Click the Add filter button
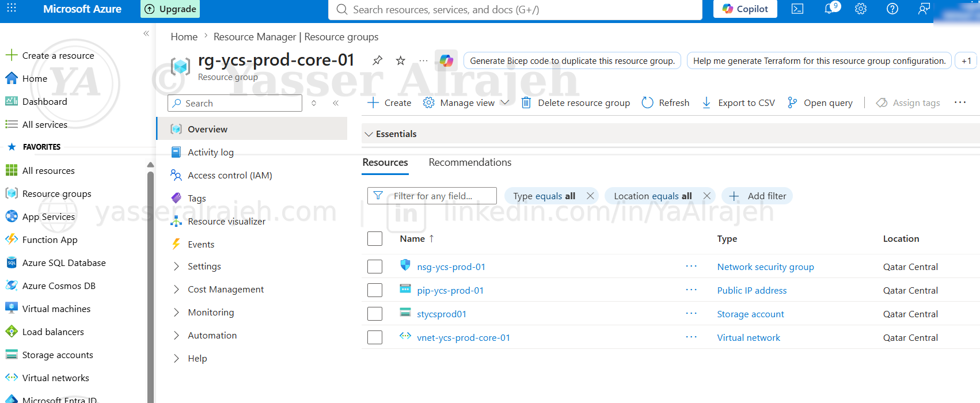 pyautogui.click(x=757, y=196)
